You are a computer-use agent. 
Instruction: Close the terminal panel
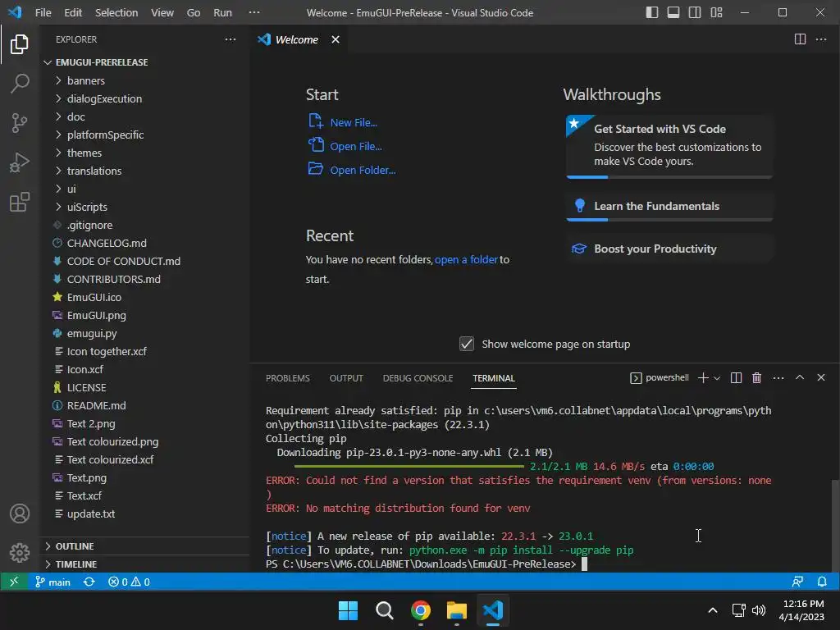(x=820, y=377)
